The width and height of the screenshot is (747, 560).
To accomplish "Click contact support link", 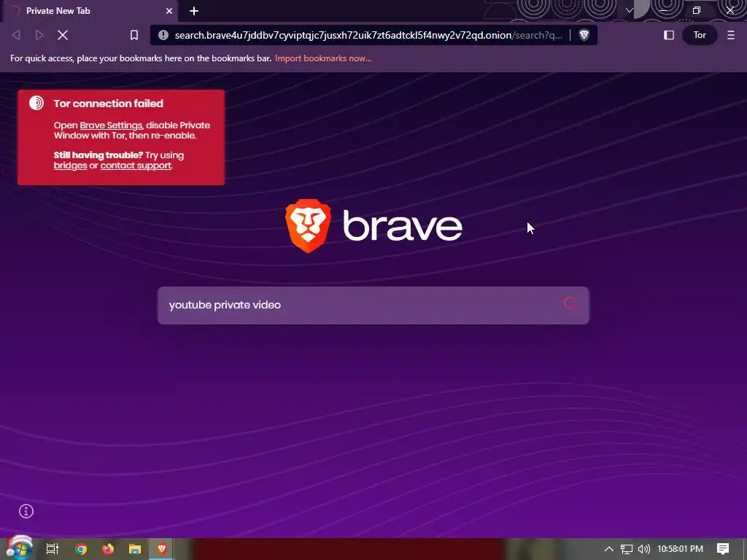I will pyautogui.click(x=136, y=166).
